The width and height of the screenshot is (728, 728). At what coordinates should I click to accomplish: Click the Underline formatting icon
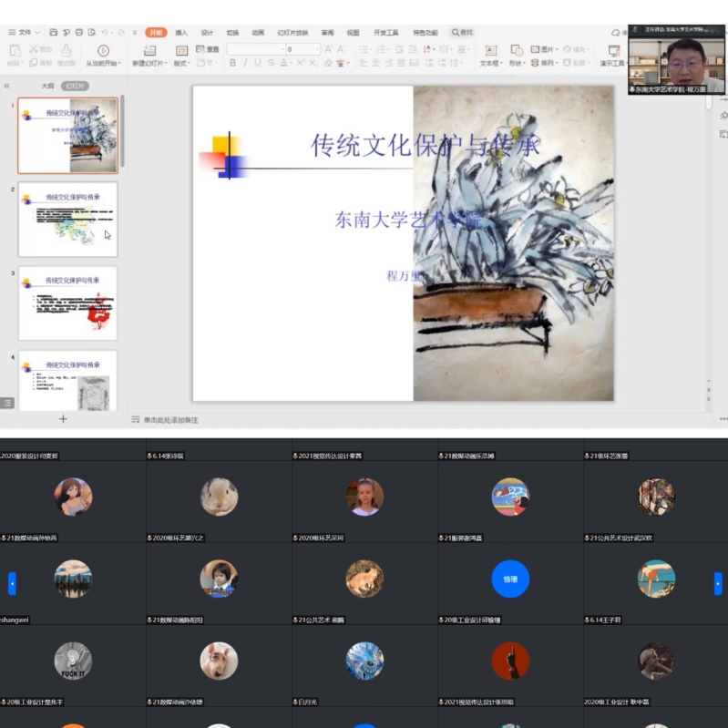point(258,64)
